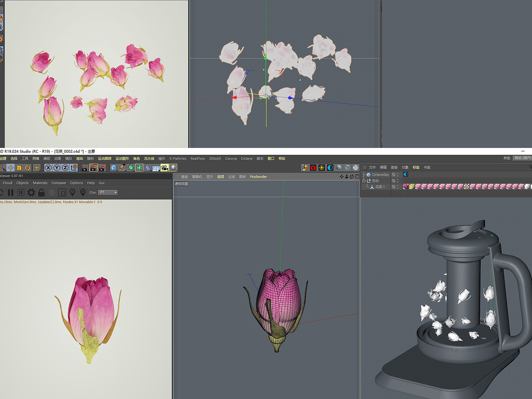Toggle Z axis lock
Viewport: 532px width, 399px height.
[65, 168]
